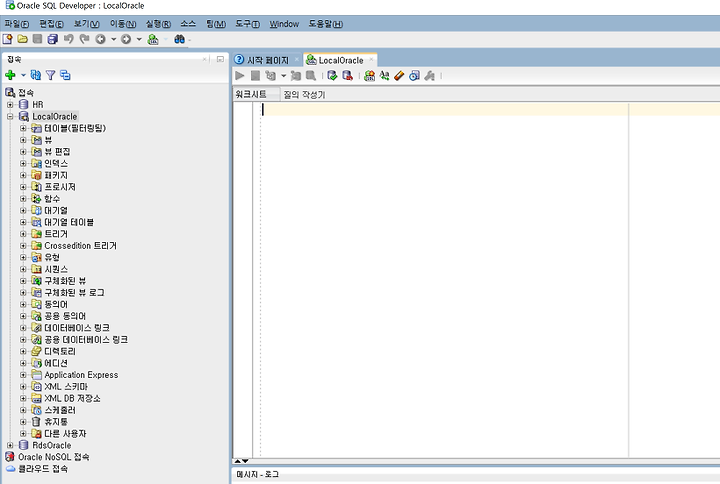Refresh the connections tree
720x484 pixels.
35,75
